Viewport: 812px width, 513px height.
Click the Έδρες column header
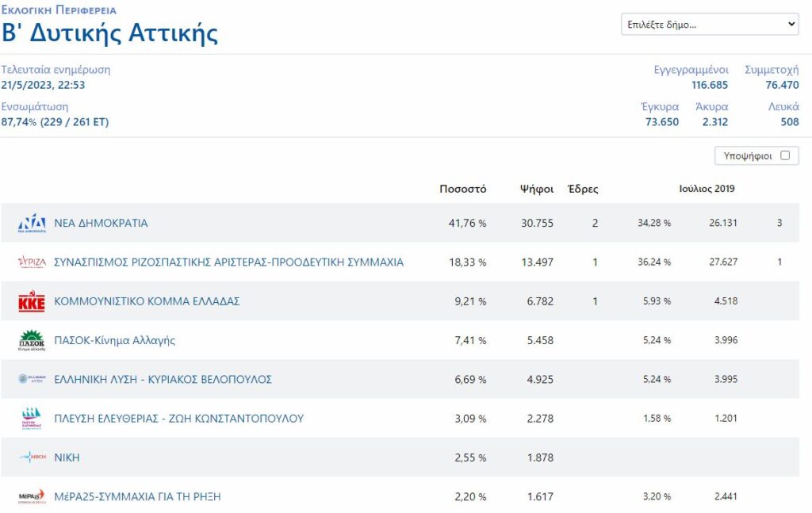[x=583, y=190]
